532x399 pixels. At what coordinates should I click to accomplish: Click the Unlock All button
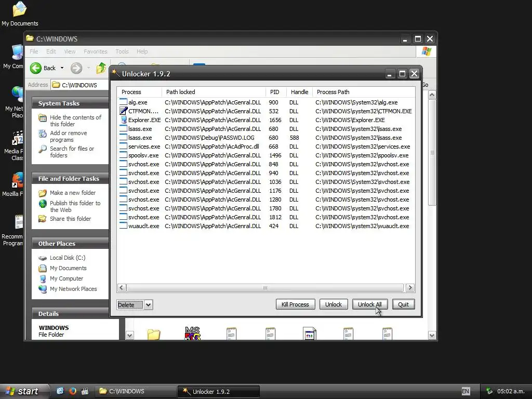point(370,304)
